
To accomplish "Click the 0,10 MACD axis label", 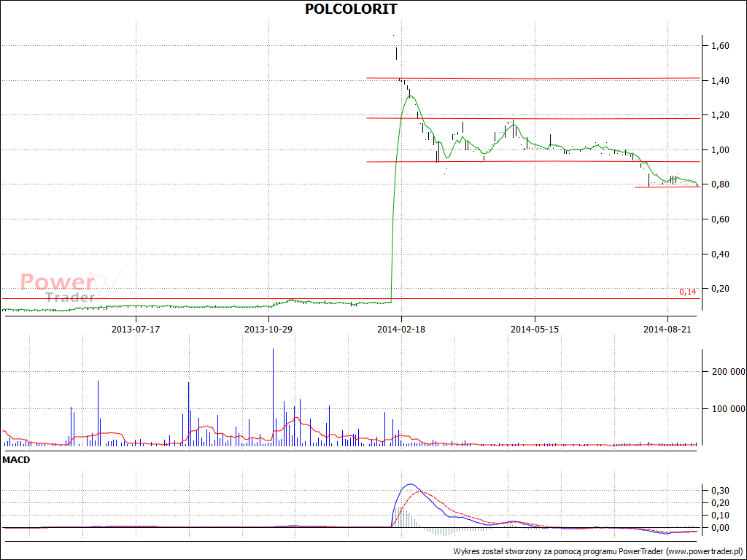I will pos(719,516).
